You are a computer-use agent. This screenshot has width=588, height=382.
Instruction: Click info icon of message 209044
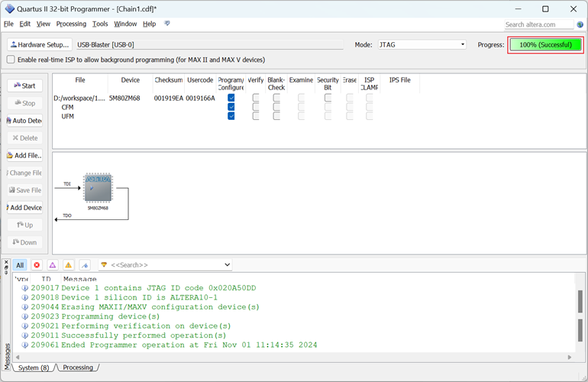point(25,307)
